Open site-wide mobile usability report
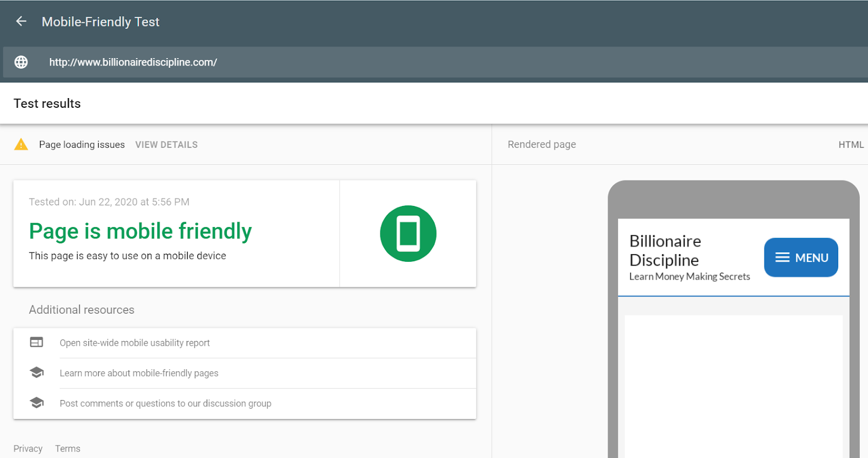 point(135,343)
